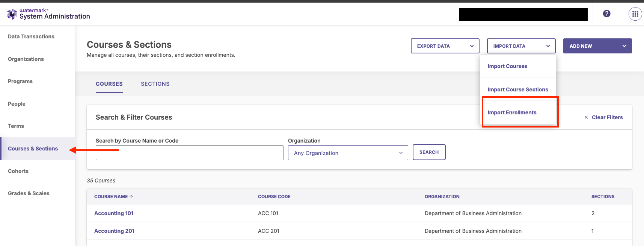The width and height of the screenshot is (644, 246).
Task: Open People sidebar item
Action: point(17,104)
